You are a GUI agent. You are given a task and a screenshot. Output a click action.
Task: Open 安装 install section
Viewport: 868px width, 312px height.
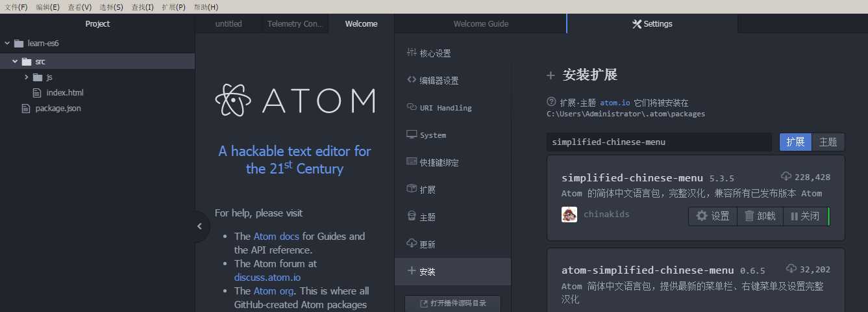point(453,272)
